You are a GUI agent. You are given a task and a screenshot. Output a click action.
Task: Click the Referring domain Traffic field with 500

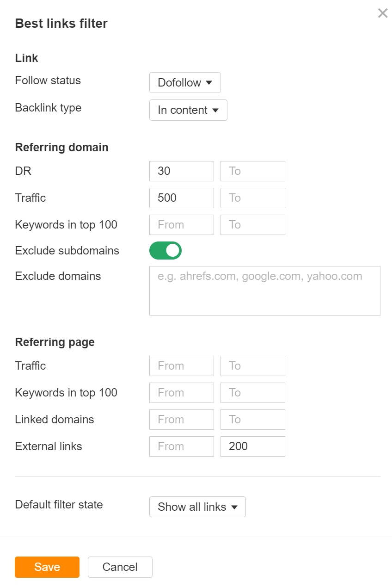tap(182, 198)
